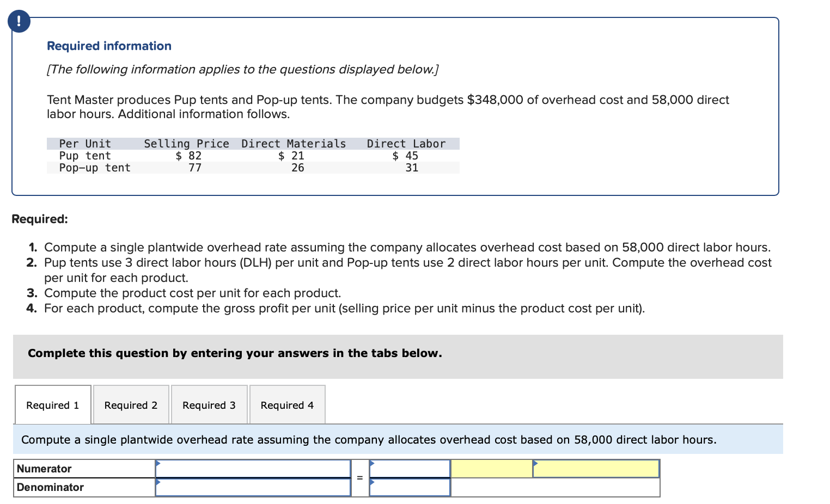Click the Pup tent selling price $ 82
The width and height of the screenshot is (830, 504).
(188, 156)
